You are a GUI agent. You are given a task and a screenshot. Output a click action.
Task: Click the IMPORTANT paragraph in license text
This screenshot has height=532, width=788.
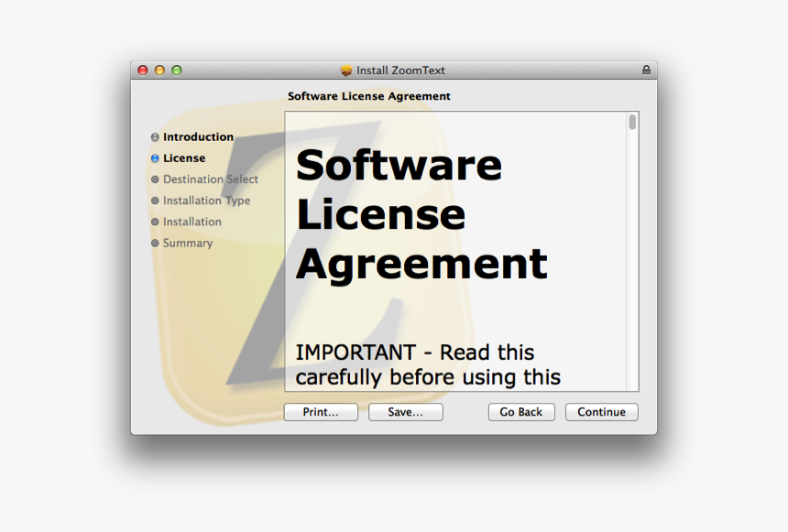coord(428,364)
